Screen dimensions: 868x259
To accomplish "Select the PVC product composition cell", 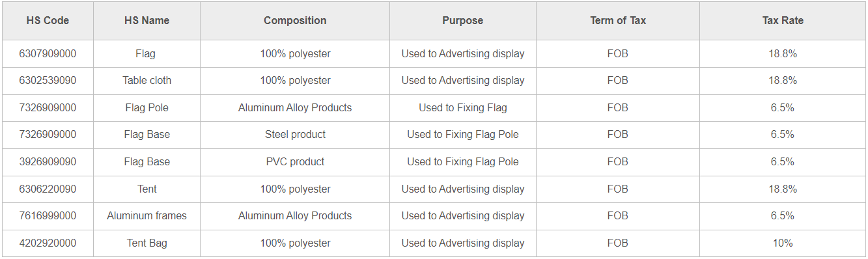I will coord(295,162).
